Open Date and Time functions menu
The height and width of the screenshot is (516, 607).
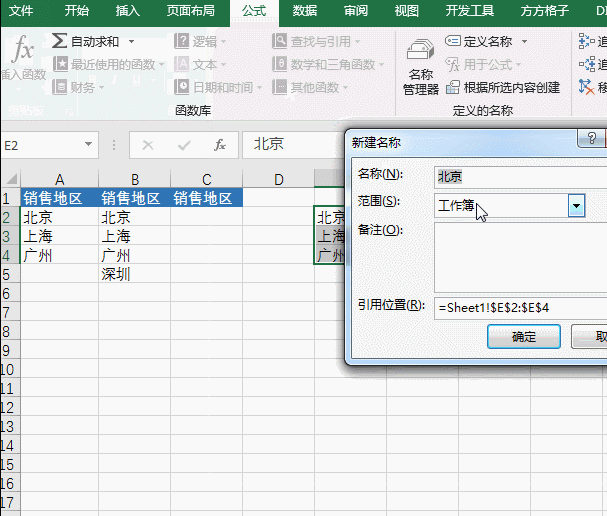click(218, 87)
